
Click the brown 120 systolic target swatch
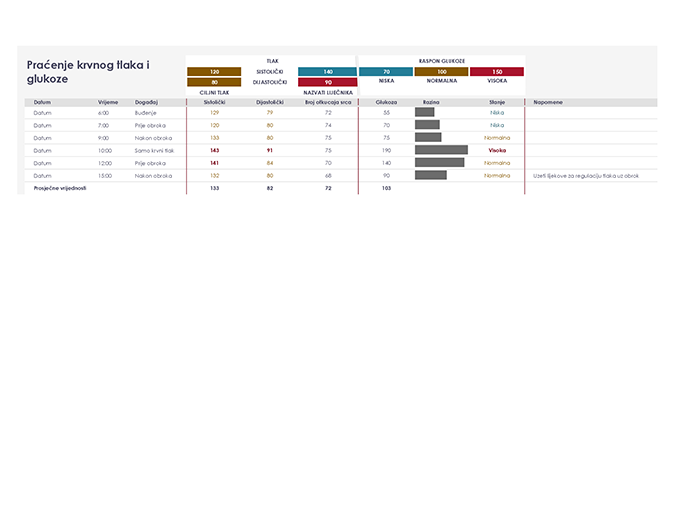[x=214, y=71]
